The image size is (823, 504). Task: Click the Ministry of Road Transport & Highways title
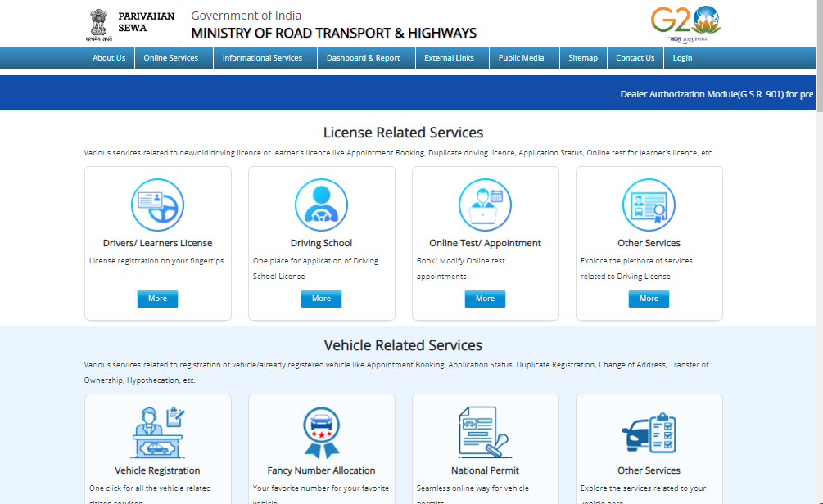[334, 33]
